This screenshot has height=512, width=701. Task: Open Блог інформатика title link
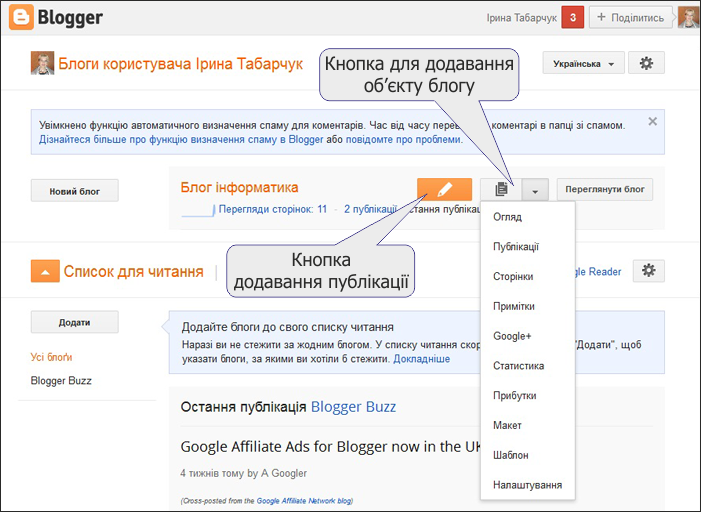[x=239, y=187]
